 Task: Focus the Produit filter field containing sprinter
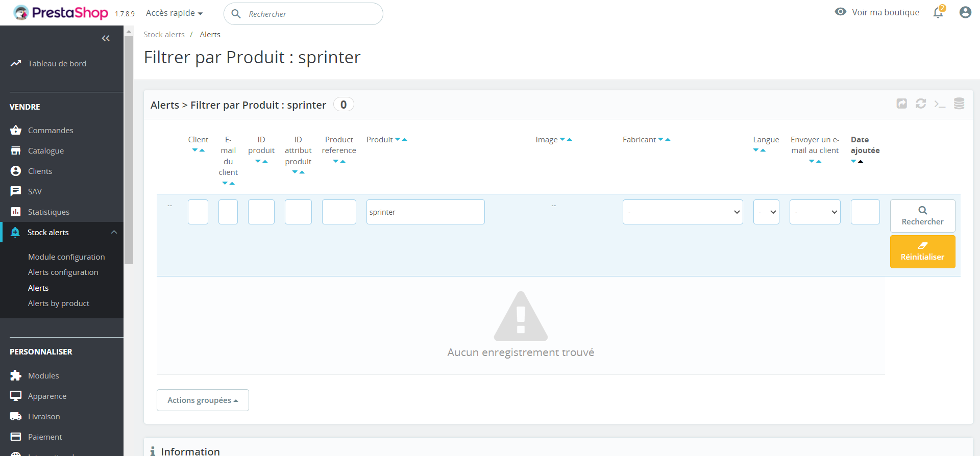(x=425, y=212)
